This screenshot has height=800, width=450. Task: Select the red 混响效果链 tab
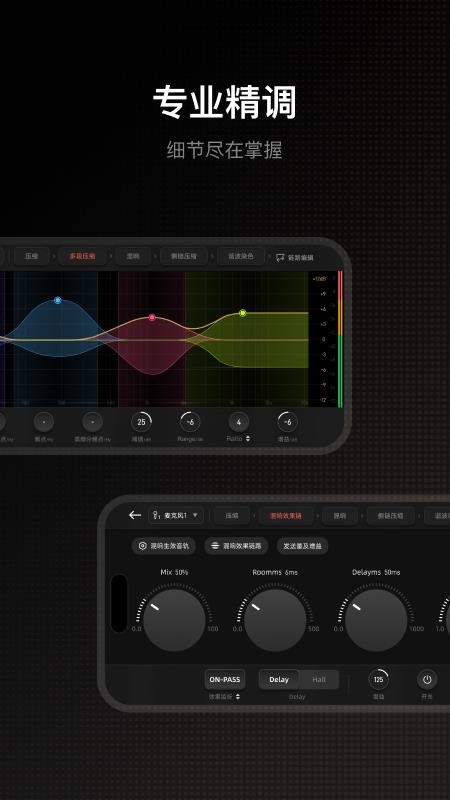286,515
